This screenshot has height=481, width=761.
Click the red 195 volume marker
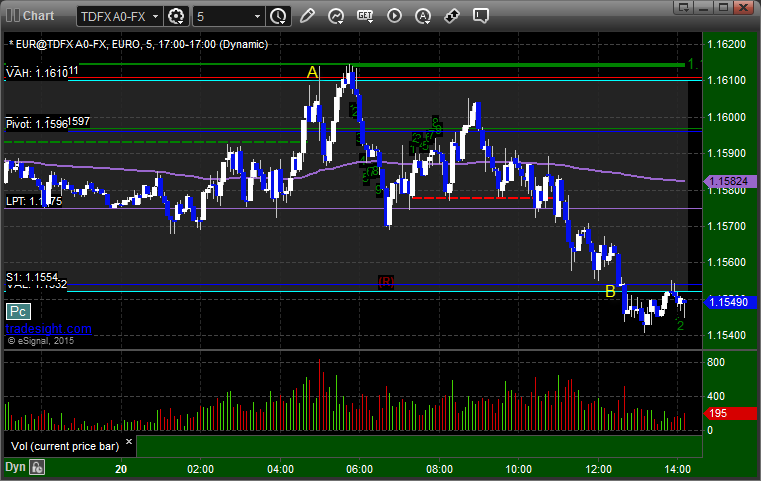click(x=730, y=413)
